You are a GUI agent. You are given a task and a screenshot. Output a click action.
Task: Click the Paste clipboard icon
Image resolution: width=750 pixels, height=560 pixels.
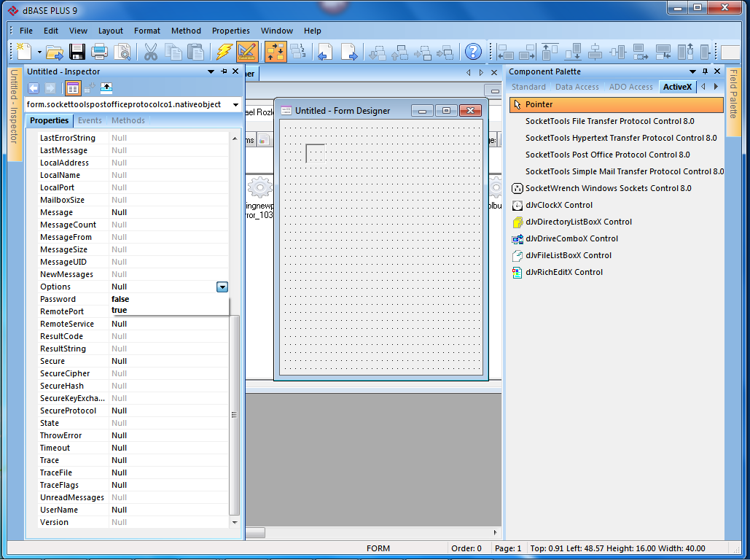coord(195,52)
